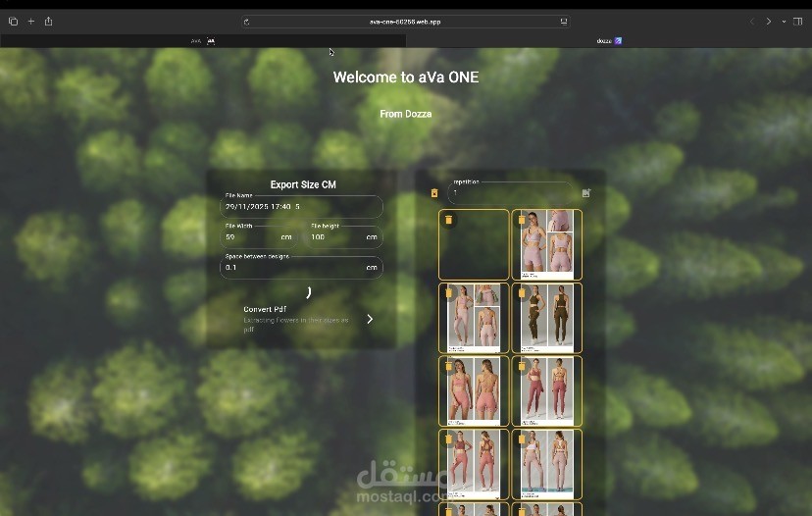Select the olive green leggings thumbnail
The width and height of the screenshot is (812, 516).
[547, 318]
